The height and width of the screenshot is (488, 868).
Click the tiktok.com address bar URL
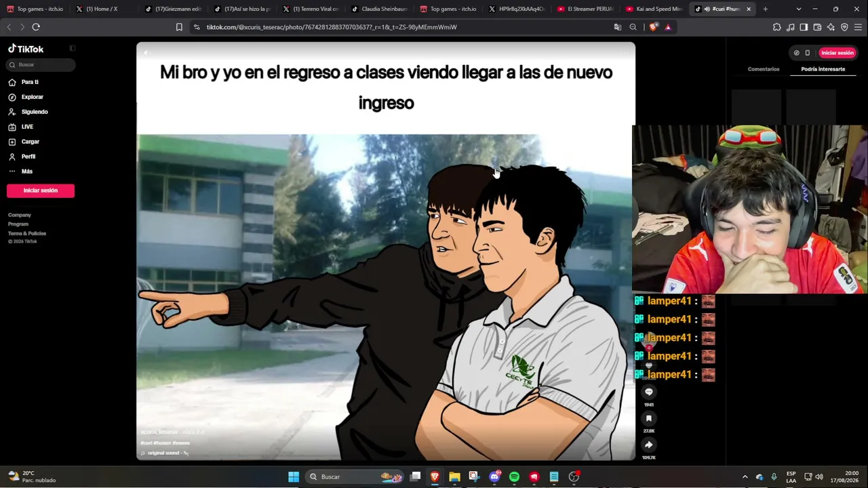[x=332, y=27]
